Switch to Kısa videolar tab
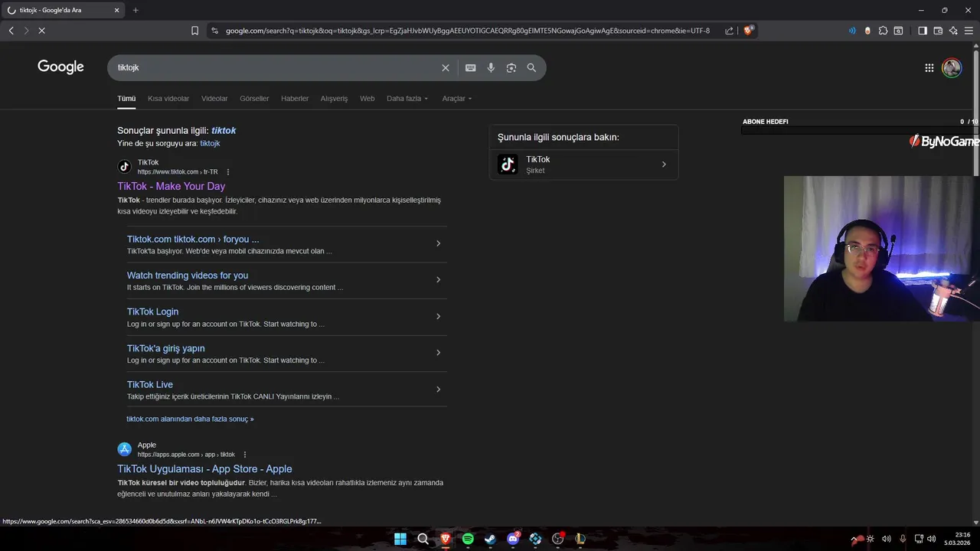Image resolution: width=980 pixels, height=551 pixels. [168, 99]
